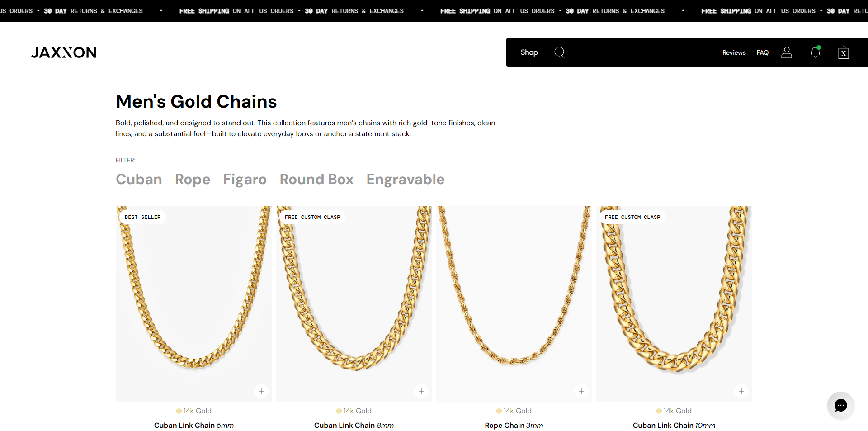Select 14k Gold swatch under Rope Chain
Screen dimensions: 868x431
click(499, 411)
